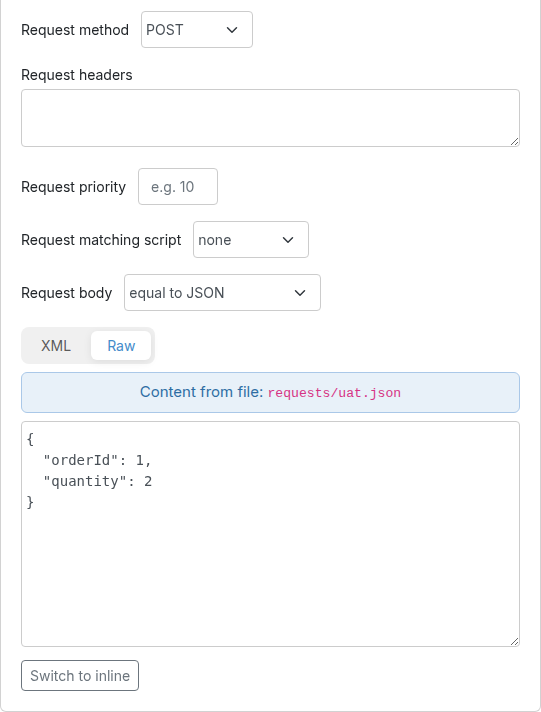
Task: Click the chevron on the POST selector
Action: point(232,30)
